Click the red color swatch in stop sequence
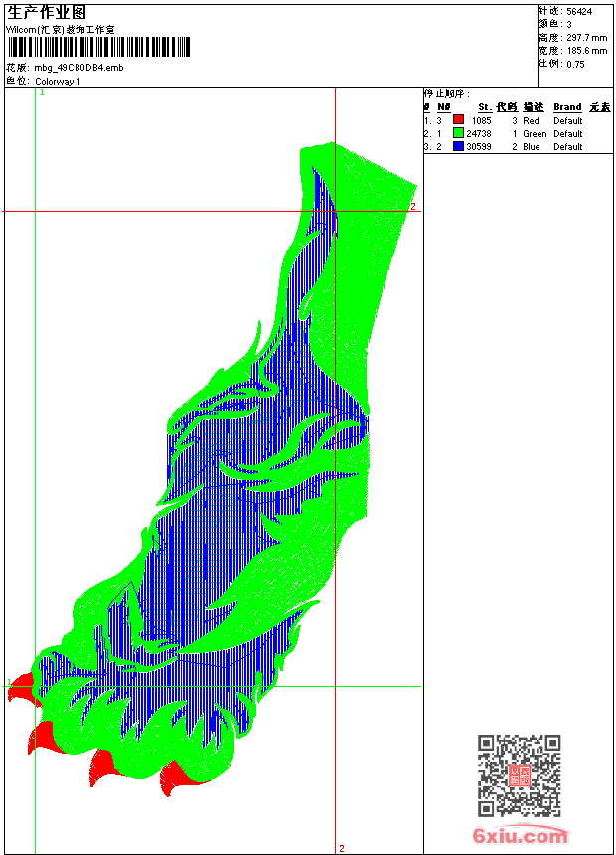The height and width of the screenshot is (855, 616). [458, 120]
